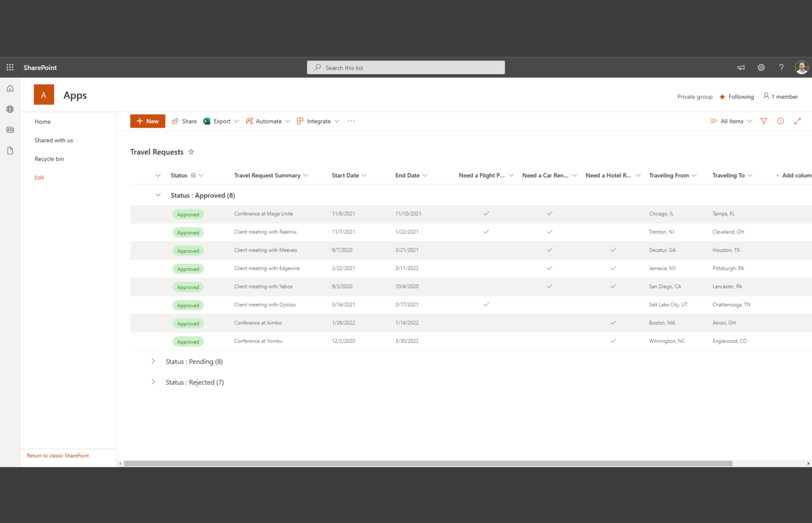
Task: Select the Conference at Mega Unite row
Action: (264, 213)
